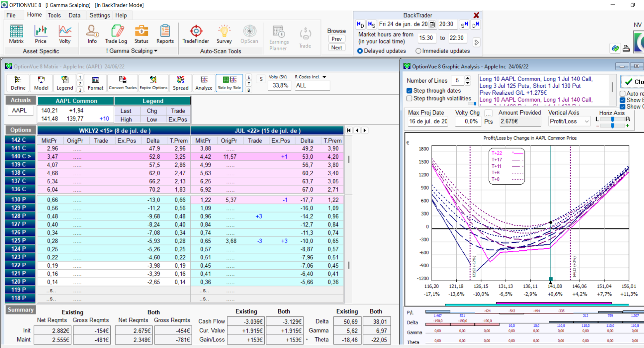Click Convert Trades in Matrix toolbar
The height and width of the screenshot is (348, 644).
point(123,83)
